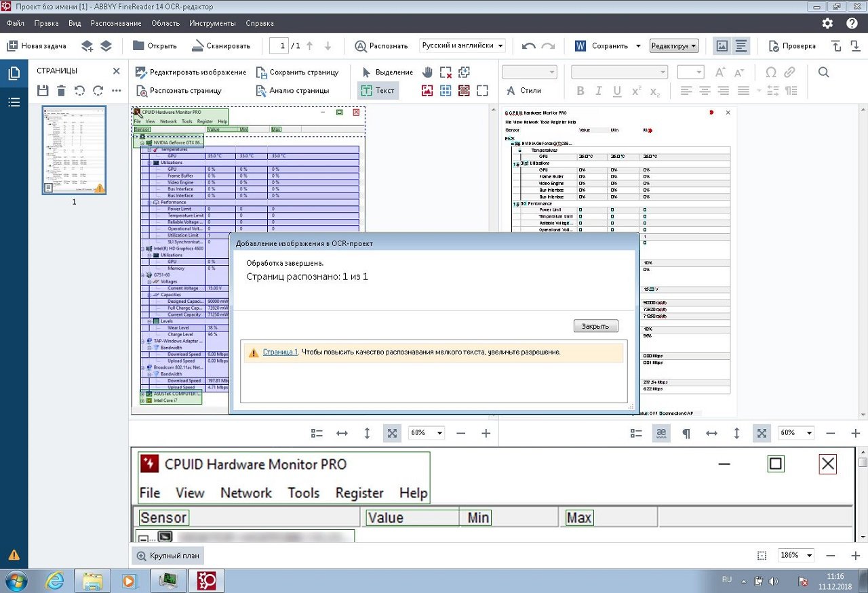Expand the Сохранить save options arrow

[x=638, y=46]
